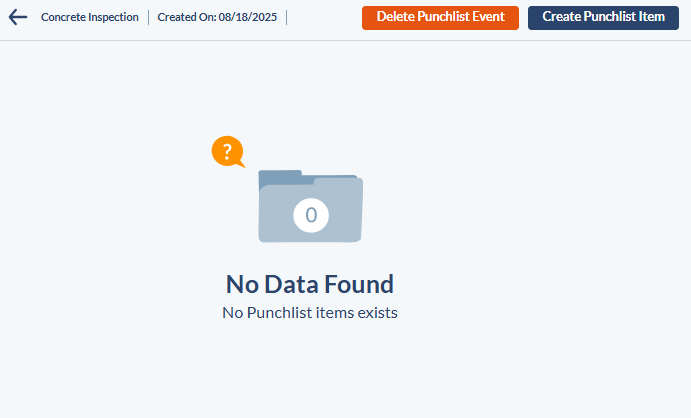Click the pointed tail of orange speech bubble
Image resolution: width=691 pixels, height=418 pixels.
241,165
